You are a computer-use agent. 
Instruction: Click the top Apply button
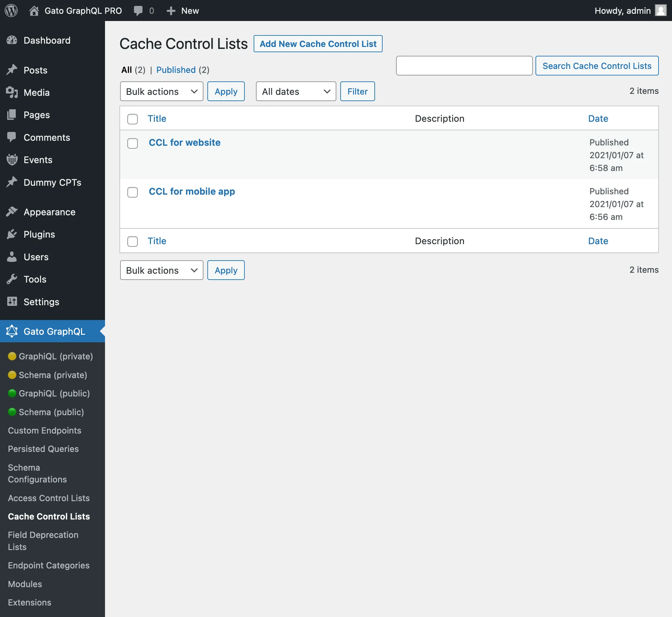(x=226, y=91)
